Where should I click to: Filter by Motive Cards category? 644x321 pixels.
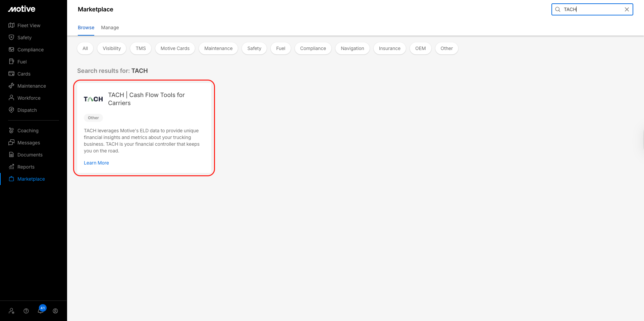[x=175, y=48]
